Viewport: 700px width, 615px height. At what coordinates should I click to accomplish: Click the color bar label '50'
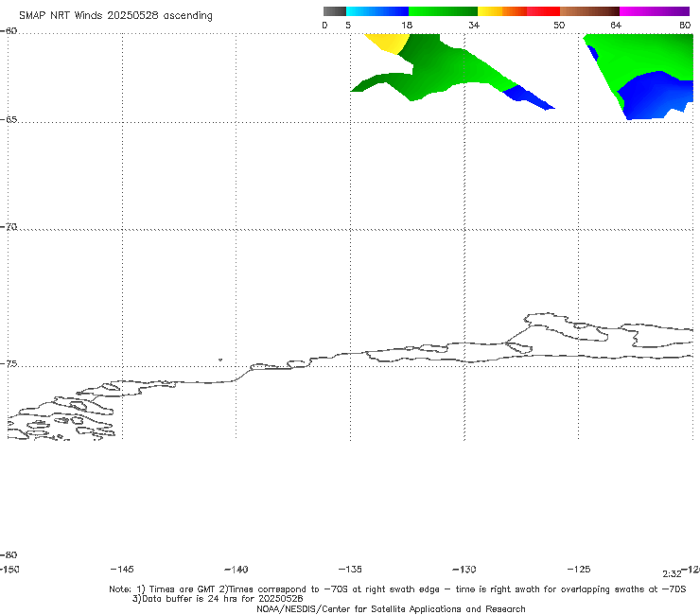click(559, 26)
